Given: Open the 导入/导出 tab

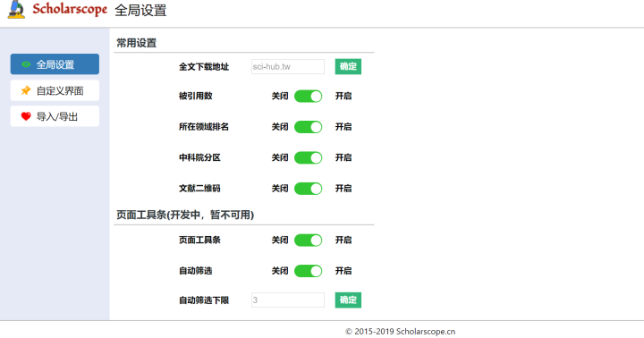Looking at the screenshot, I should click(x=55, y=116).
